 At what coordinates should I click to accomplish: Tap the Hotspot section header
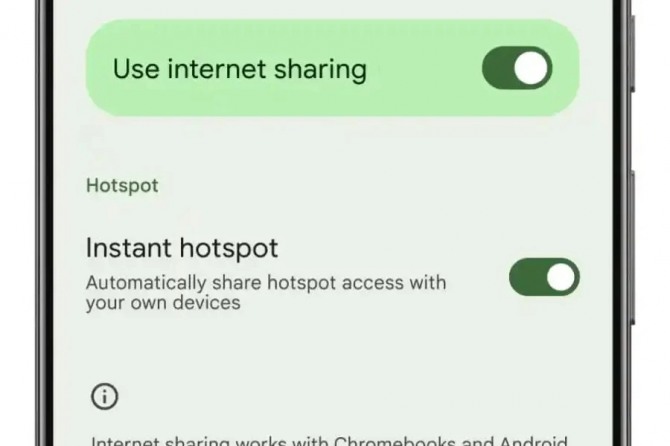click(x=122, y=186)
